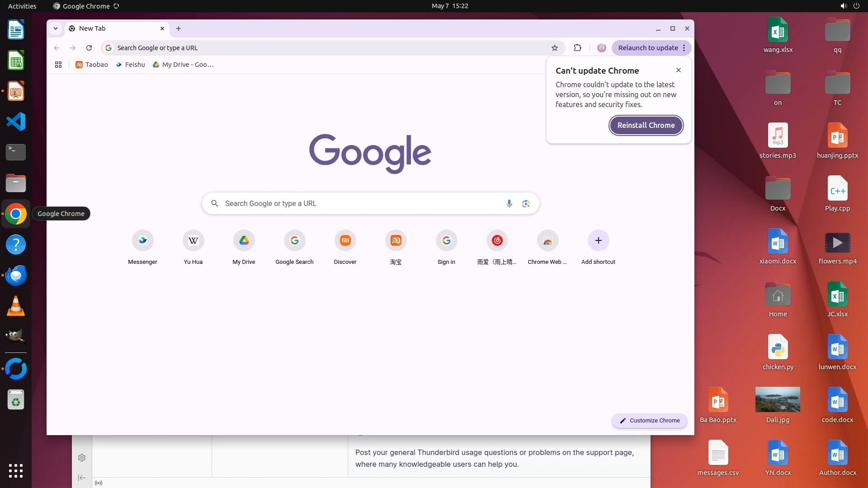The width and height of the screenshot is (868, 488).
Task: Click the Customize Chrome button
Action: point(650,420)
